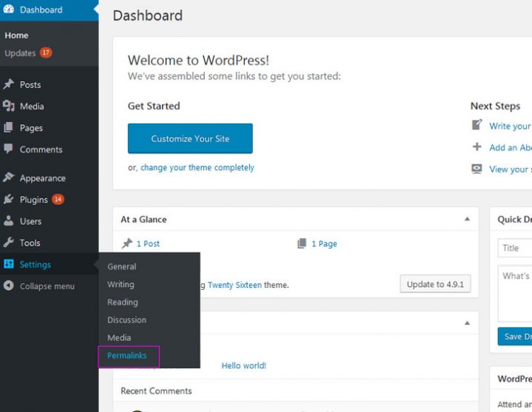
Task: Open the Users menu
Action: point(30,221)
